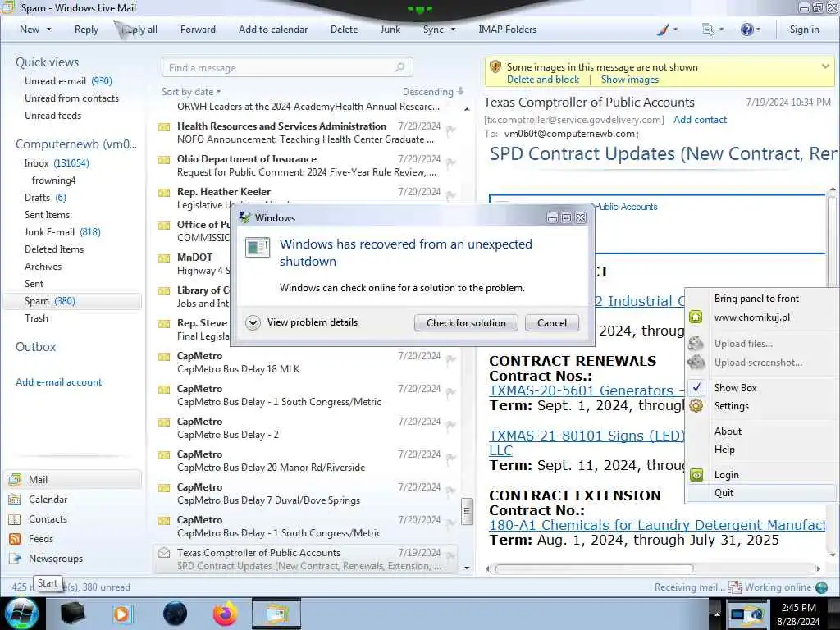Select Bring panel to front menu item
The height and width of the screenshot is (630, 840).
click(762, 299)
